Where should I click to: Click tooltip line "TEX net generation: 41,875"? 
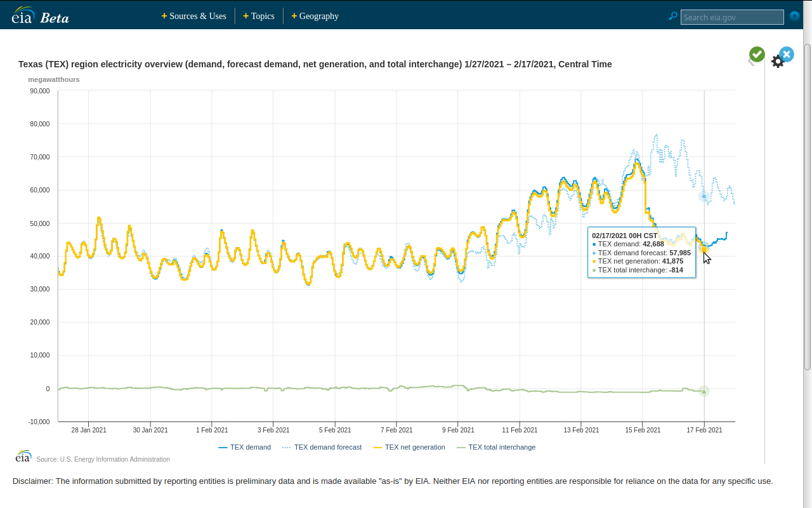coord(638,261)
